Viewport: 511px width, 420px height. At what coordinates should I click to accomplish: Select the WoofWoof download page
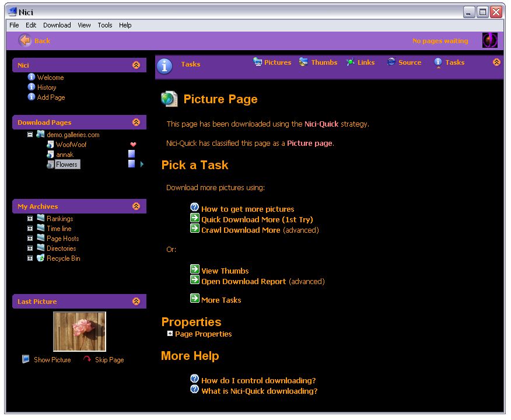(71, 144)
